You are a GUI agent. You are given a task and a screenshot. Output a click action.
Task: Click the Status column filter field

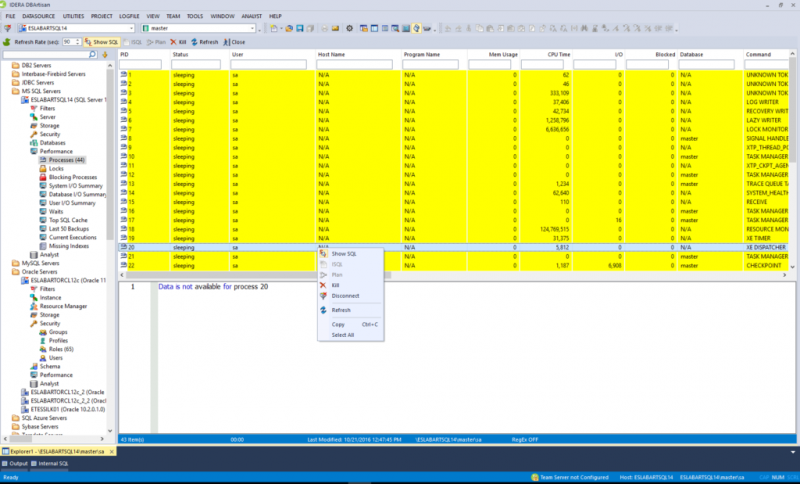click(x=198, y=65)
